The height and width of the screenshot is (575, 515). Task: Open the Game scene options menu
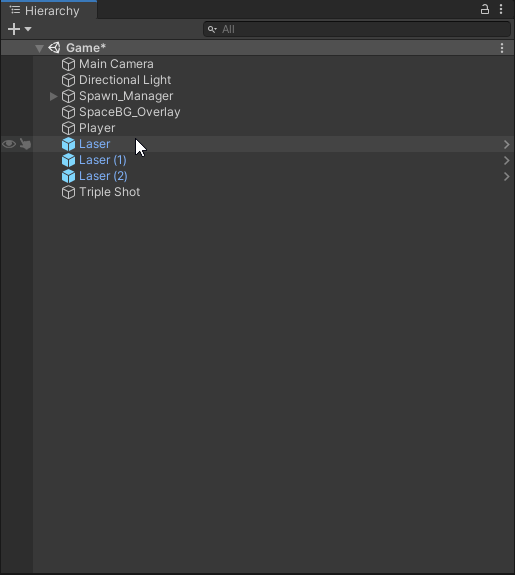coord(502,48)
